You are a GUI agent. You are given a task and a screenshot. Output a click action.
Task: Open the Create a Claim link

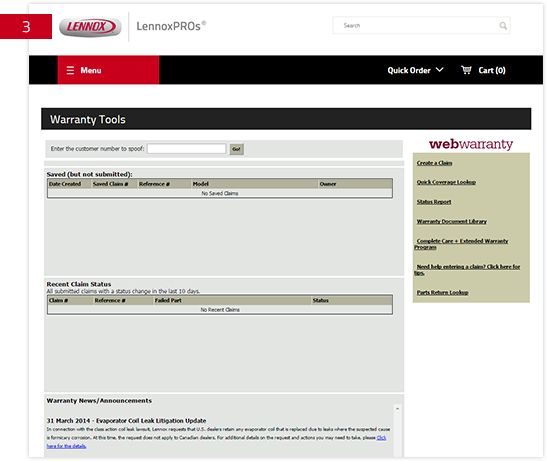[434, 163]
